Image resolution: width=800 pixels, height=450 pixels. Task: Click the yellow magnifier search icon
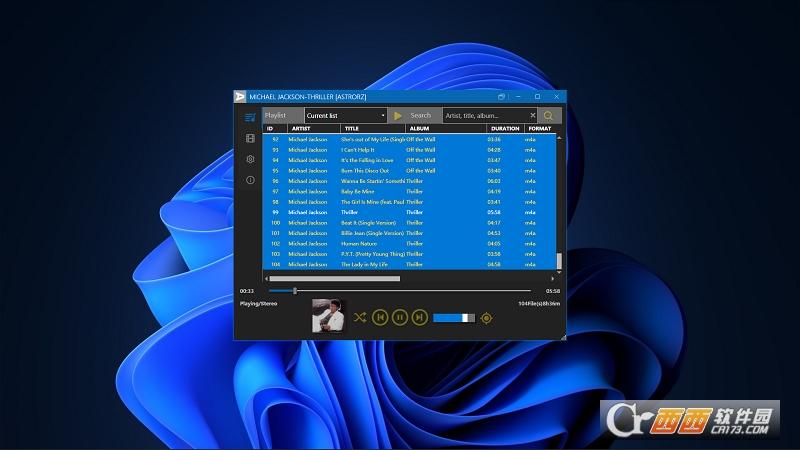548,115
